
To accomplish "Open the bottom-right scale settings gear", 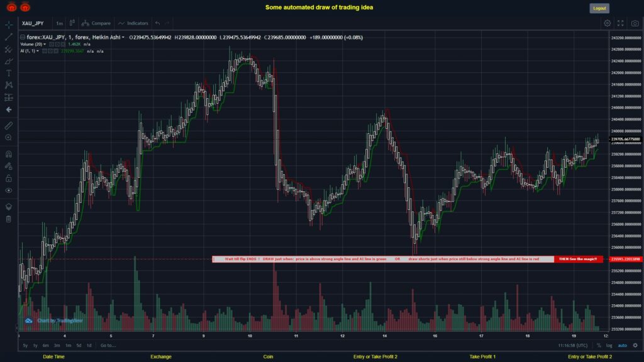I will (x=635, y=346).
